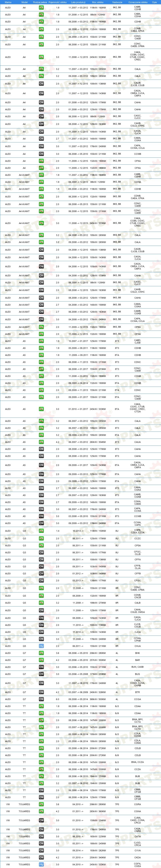
Task: Click engine code CKDA
Action: 137,857
